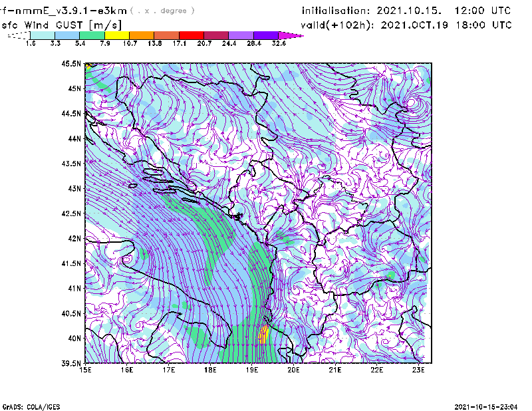Click the GrADS: COLA/IGES credit text
The image size is (532, 411).
click(x=31, y=407)
